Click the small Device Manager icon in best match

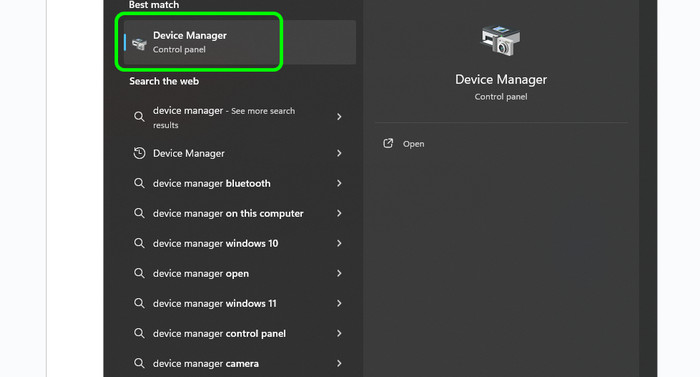tap(139, 43)
